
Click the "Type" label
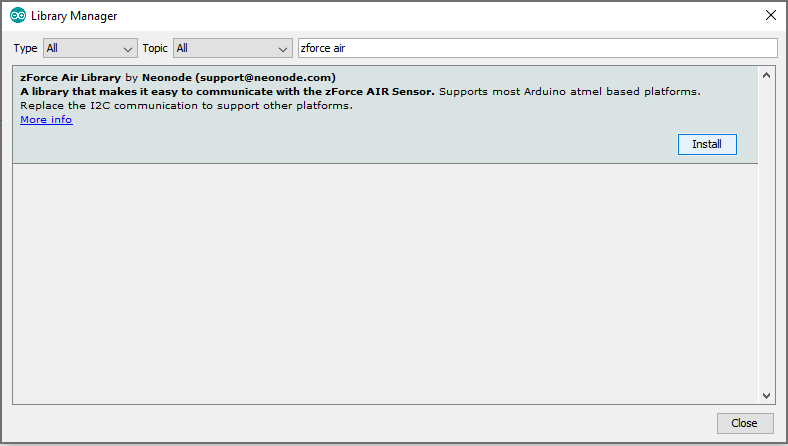(25, 48)
